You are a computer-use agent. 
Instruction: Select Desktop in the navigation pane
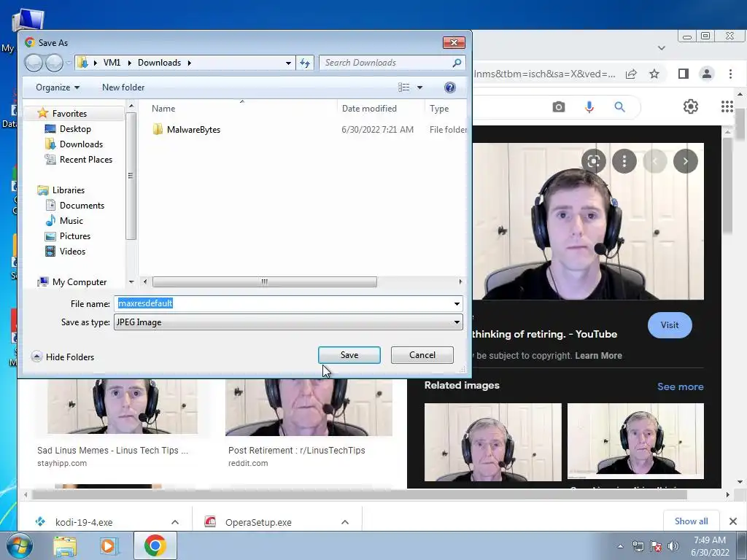(x=75, y=128)
